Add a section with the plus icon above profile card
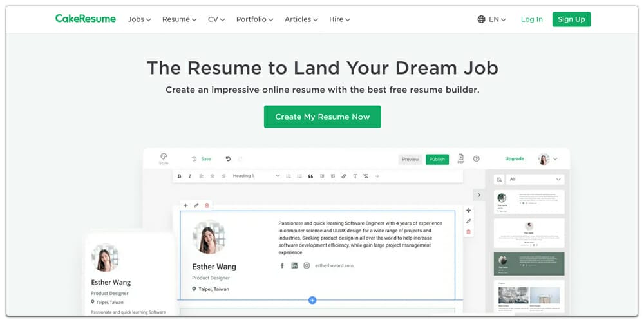Screen dimensions: 644x322 [185, 205]
